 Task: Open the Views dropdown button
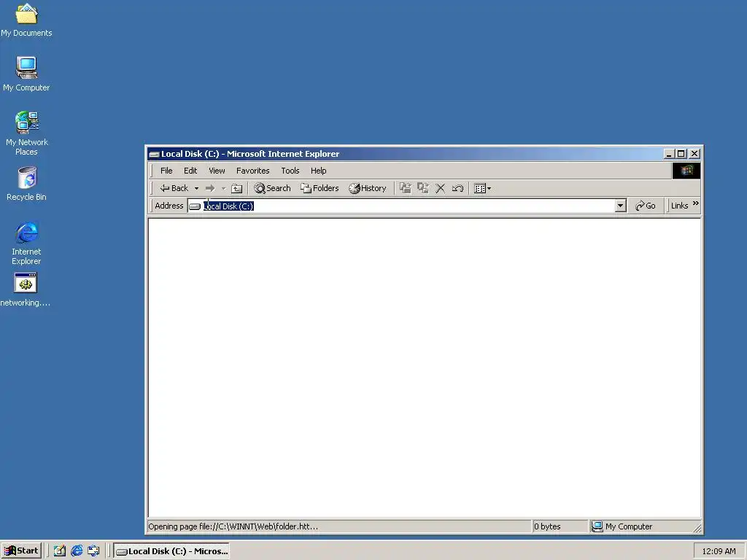pos(483,189)
